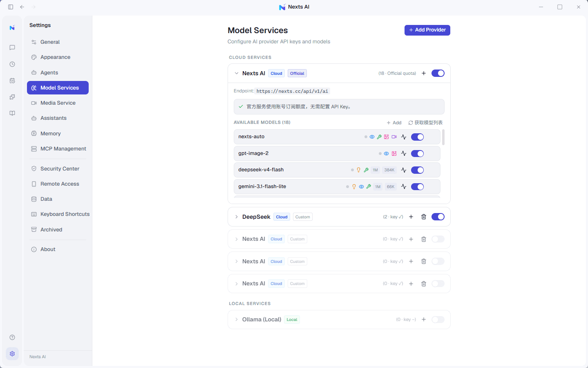Run health check for gpt-image-2 model
Viewport: 588px width, 368px height.
point(404,153)
